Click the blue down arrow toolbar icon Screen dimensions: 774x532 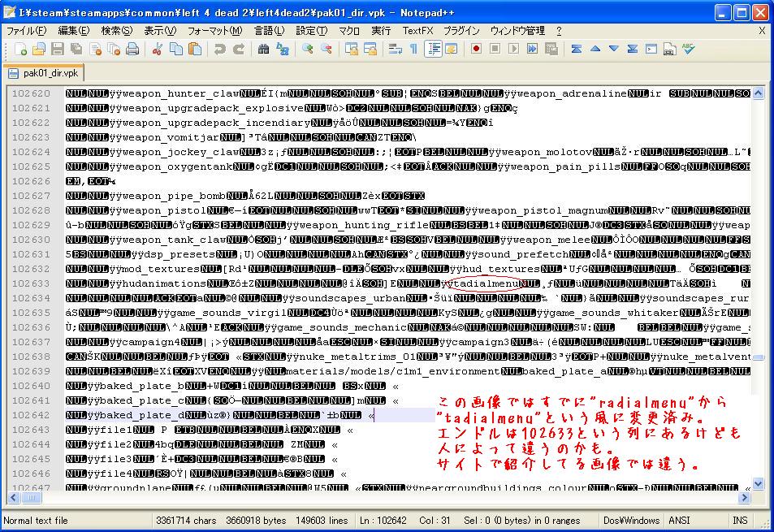tap(613, 49)
